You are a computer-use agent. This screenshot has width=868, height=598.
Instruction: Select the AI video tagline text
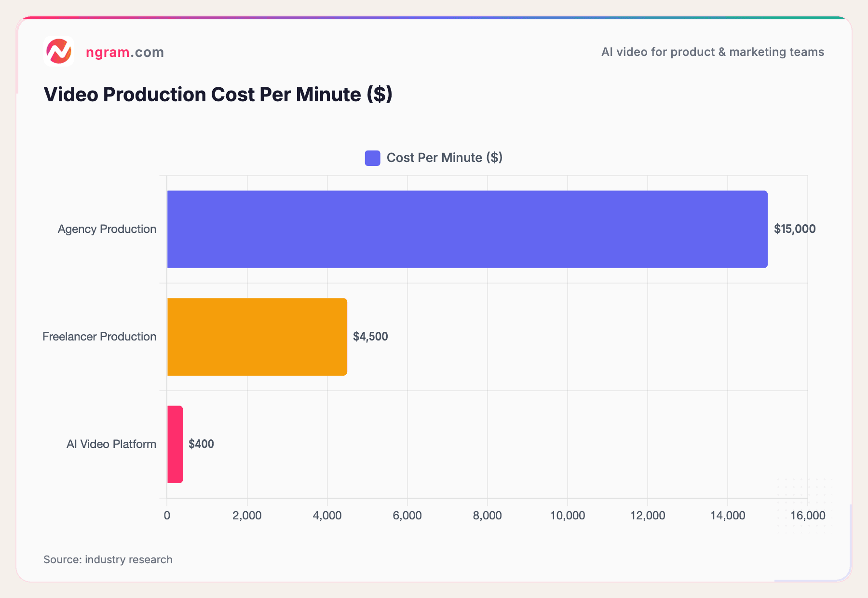pos(712,52)
